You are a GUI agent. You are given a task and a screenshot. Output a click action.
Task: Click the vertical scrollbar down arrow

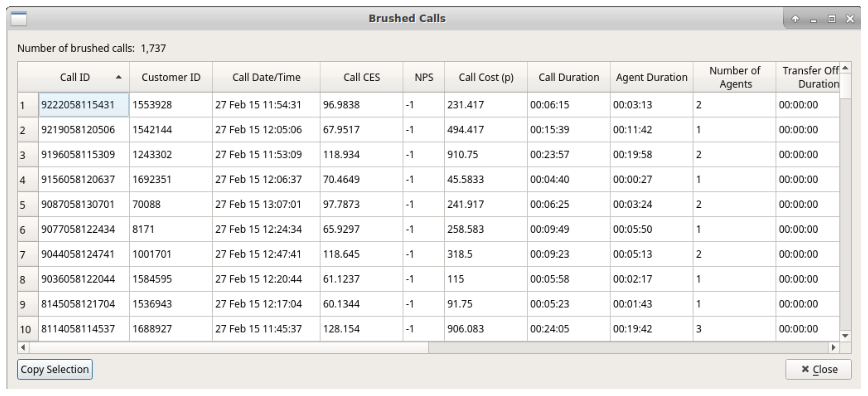845,336
